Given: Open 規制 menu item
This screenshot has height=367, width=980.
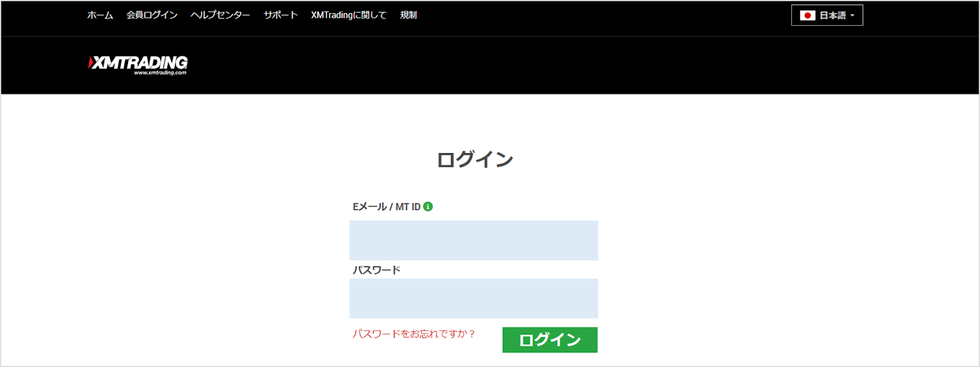Looking at the screenshot, I should tap(409, 15).
